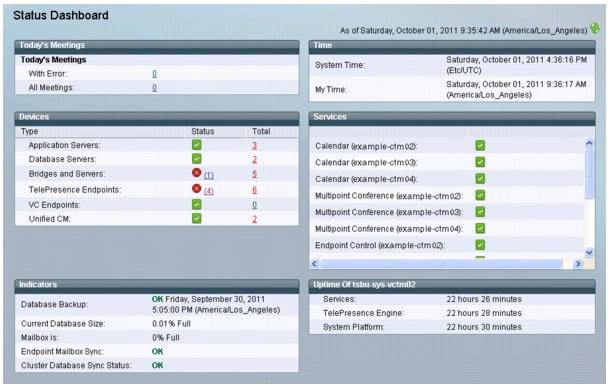Image resolution: width=610 pixels, height=388 pixels.
Task: Click Application Servers green status checkmark
Action: [196, 145]
